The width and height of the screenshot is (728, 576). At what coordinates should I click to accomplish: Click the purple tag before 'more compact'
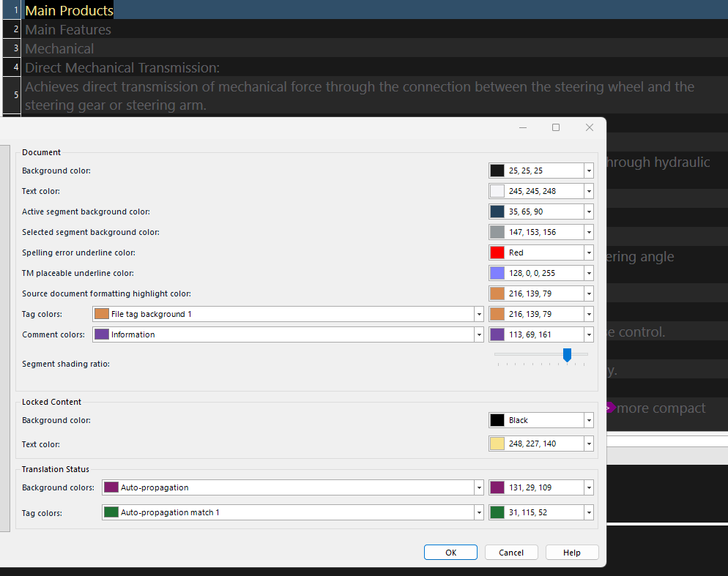coord(611,408)
